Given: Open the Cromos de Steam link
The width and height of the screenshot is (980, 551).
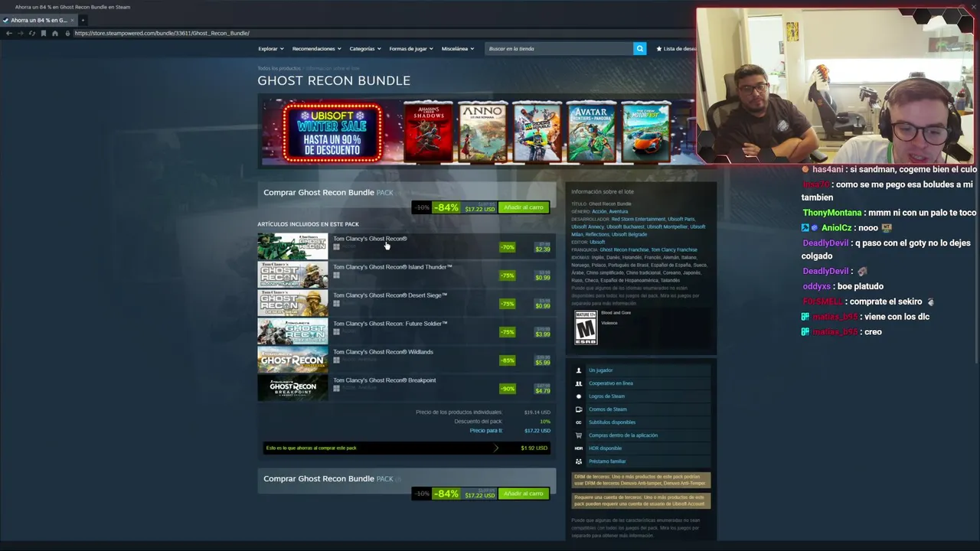Looking at the screenshot, I should 608,409.
